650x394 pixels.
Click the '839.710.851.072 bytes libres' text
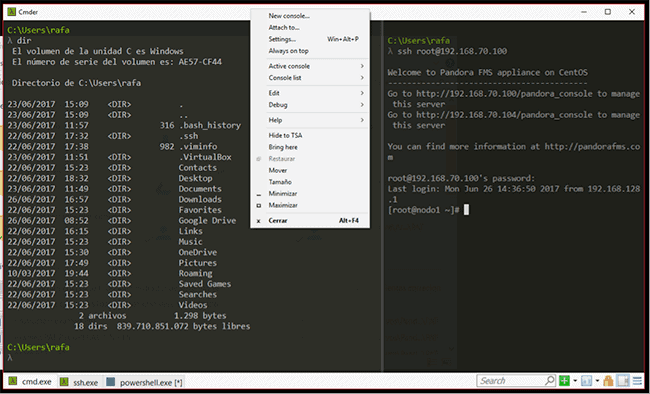click(183, 326)
